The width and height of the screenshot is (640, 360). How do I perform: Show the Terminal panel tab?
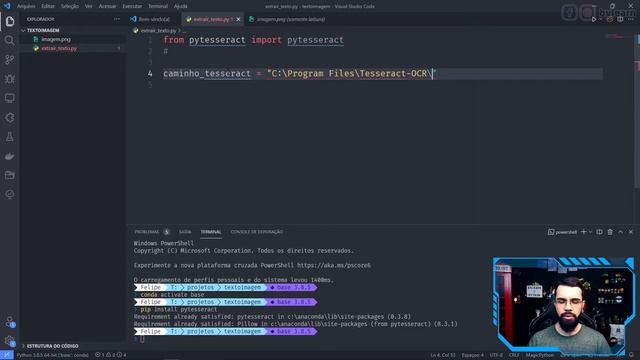pos(211,232)
